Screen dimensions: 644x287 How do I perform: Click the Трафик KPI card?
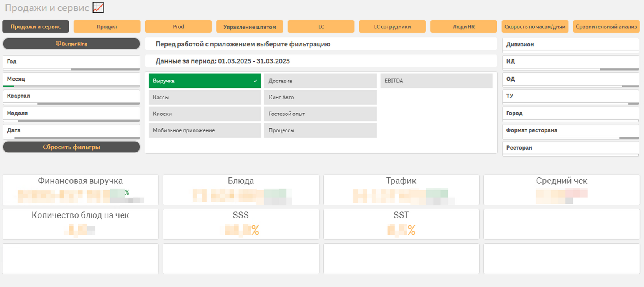[x=401, y=190]
